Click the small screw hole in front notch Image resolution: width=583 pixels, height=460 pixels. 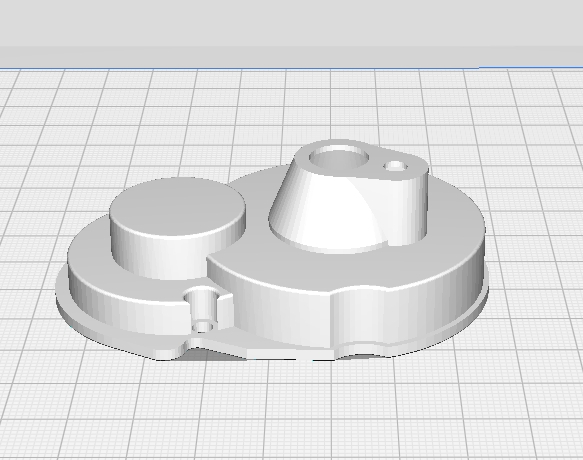tap(202, 327)
